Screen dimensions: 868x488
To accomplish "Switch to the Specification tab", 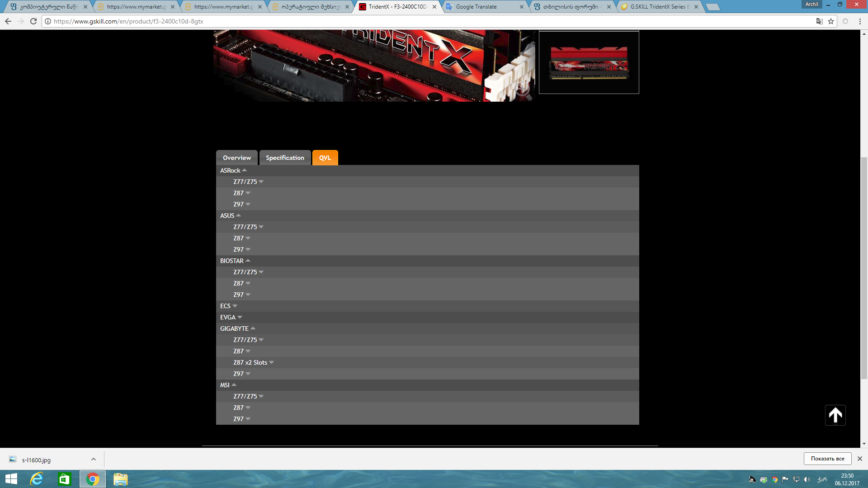I will coord(285,158).
